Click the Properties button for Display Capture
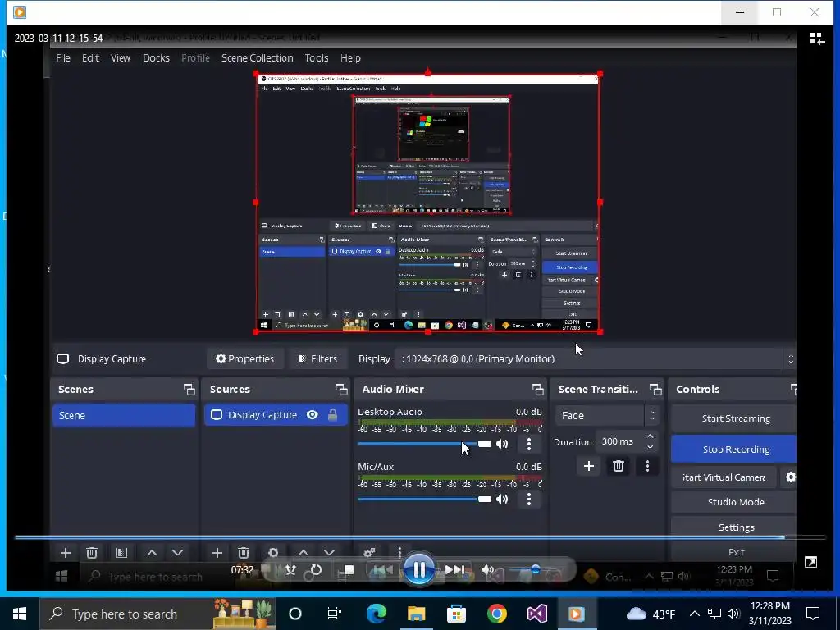This screenshot has width=840, height=630. [244, 358]
